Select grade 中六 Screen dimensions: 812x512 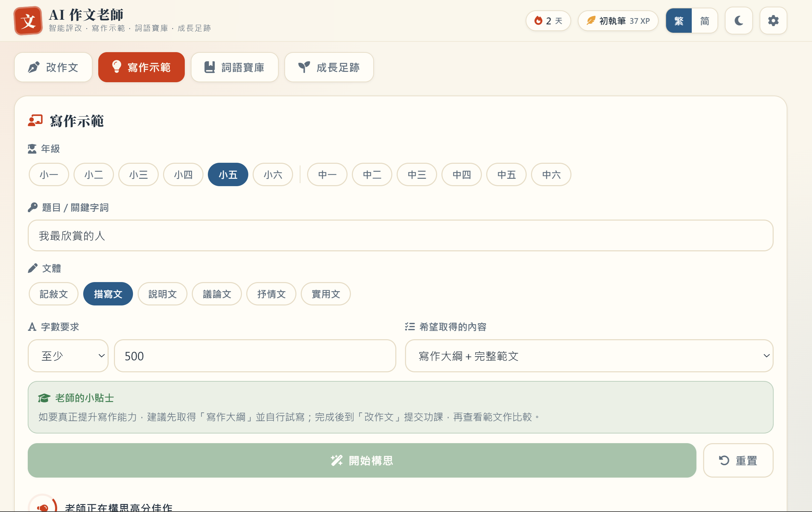[x=551, y=175]
